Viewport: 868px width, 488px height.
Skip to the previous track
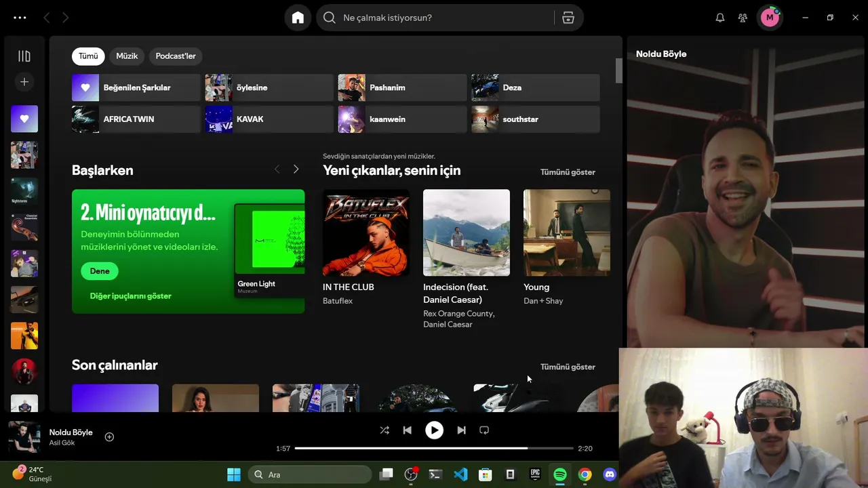coord(407,430)
